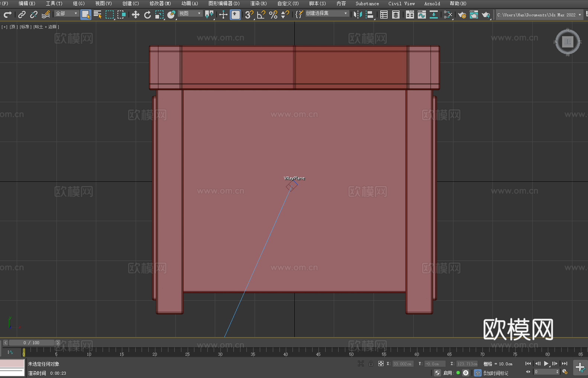Open the Rendered Frame Window
The width and height of the screenshot is (588, 378).
coord(474,15)
